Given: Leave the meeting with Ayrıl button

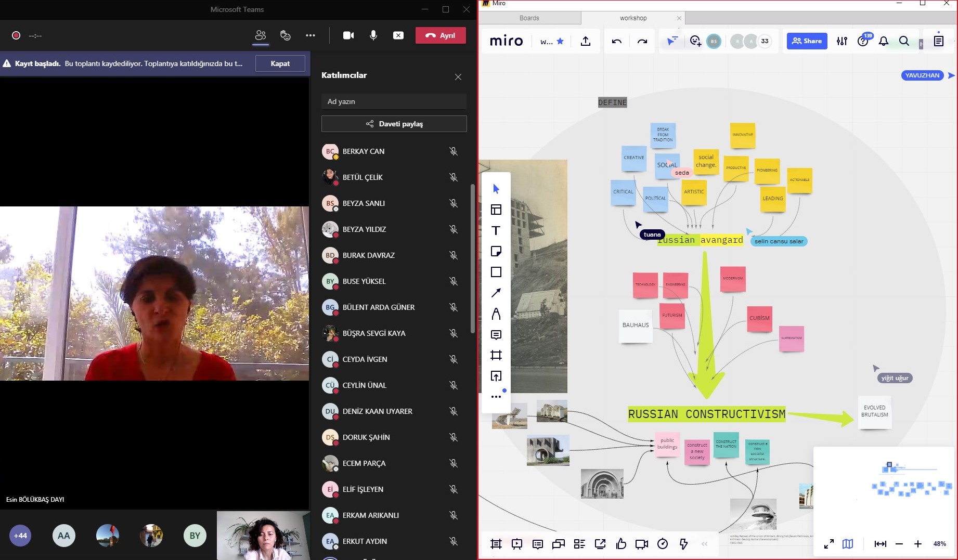Looking at the screenshot, I should coord(441,35).
